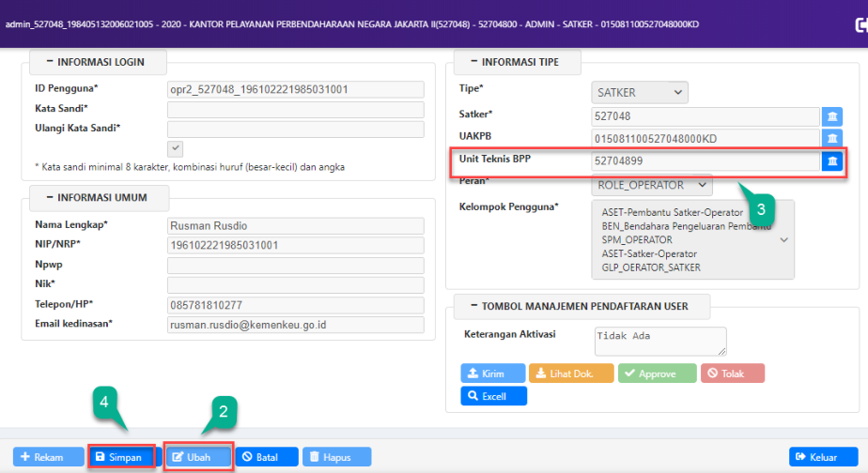Click the UAKPB lookup bank icon

832,139
